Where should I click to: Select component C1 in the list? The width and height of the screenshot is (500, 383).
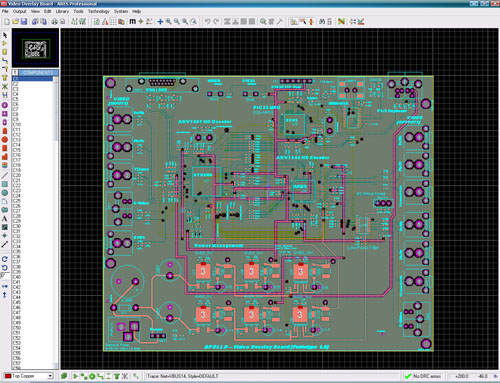[33, 79]
